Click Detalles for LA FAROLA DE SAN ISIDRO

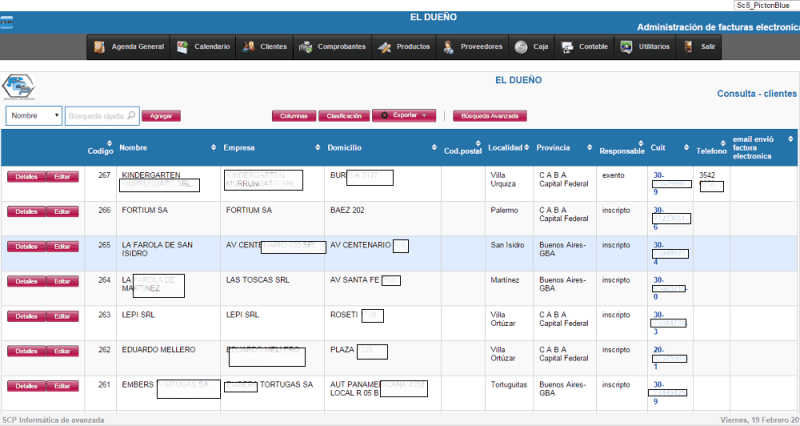click(27, 247)
